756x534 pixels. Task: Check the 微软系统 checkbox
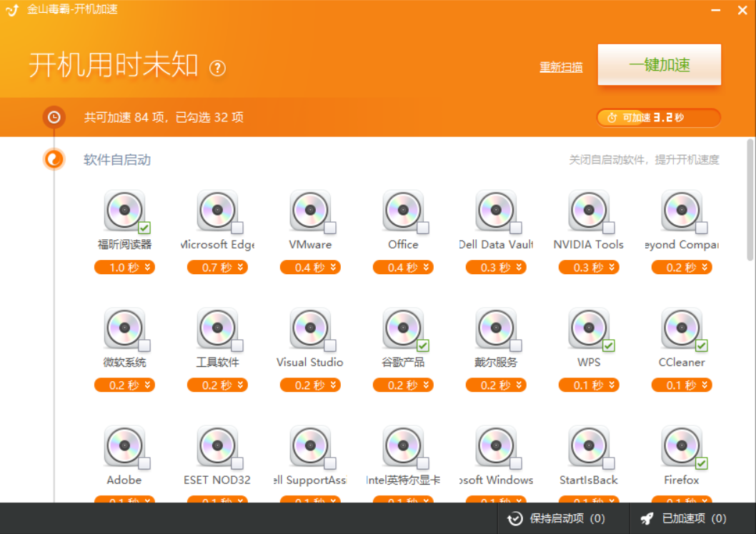144,346
